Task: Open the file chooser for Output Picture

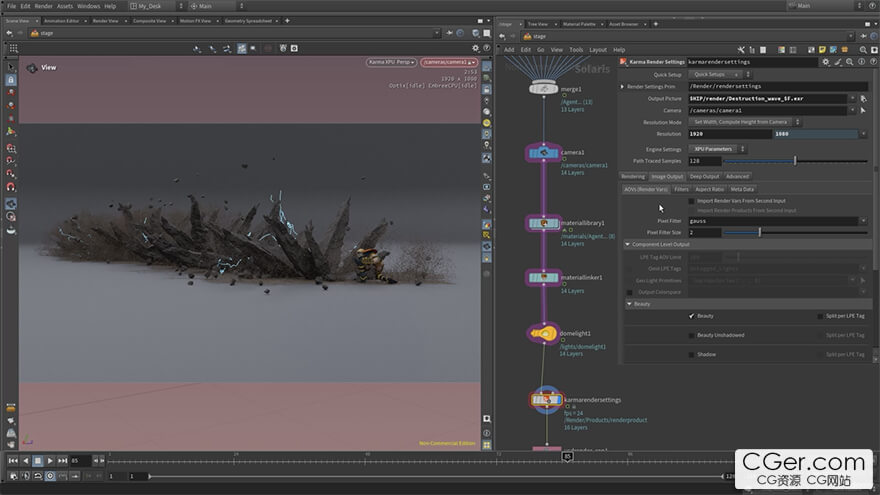Action: (x=863, y=99)
